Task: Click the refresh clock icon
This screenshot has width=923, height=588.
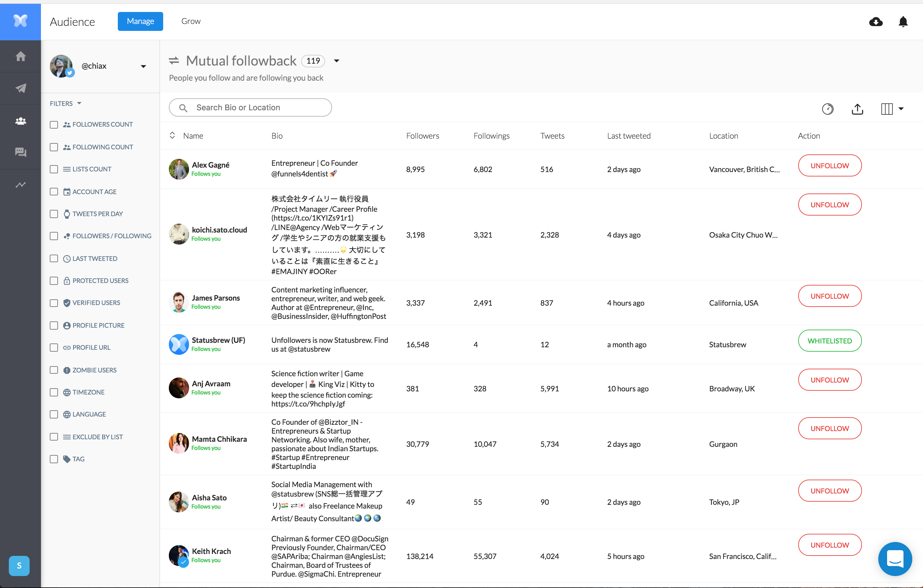Action: coord(828,109)
